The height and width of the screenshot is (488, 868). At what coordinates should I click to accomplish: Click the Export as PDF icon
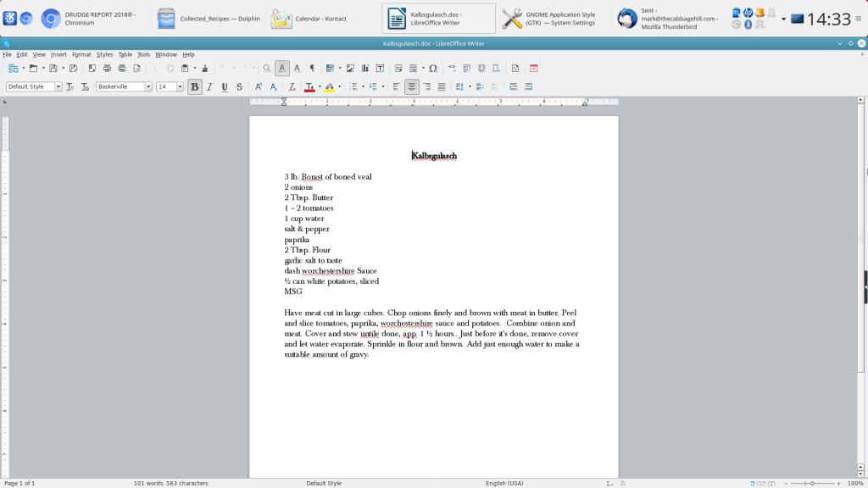[92, 68]
